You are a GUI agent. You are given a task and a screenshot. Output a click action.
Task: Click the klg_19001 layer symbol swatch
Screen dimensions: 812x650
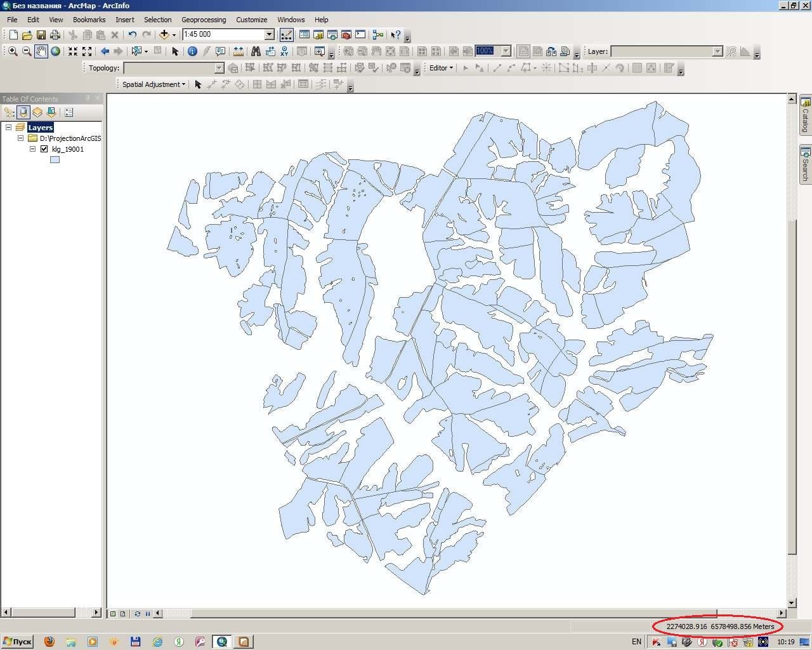(55, 160)
